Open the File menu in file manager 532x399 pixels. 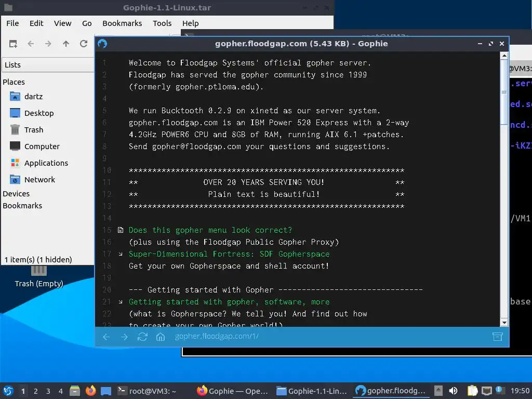coord(12,23)
